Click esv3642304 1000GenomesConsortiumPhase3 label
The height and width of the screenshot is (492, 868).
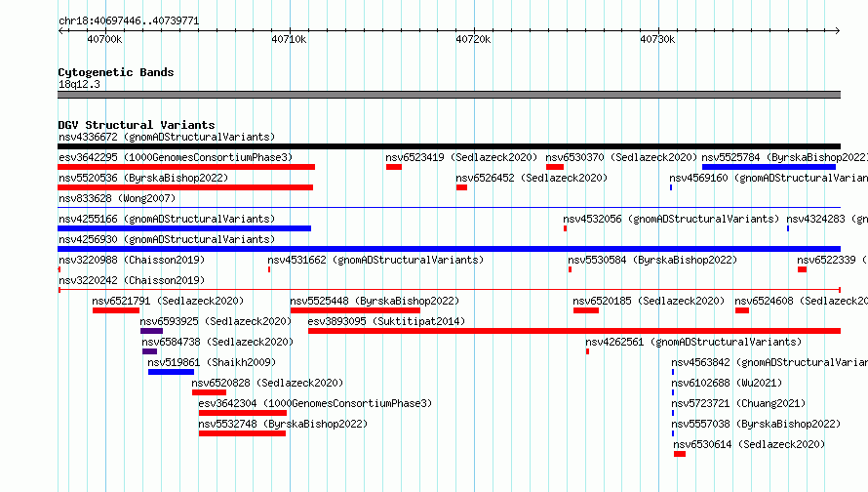tap(315, 403)
